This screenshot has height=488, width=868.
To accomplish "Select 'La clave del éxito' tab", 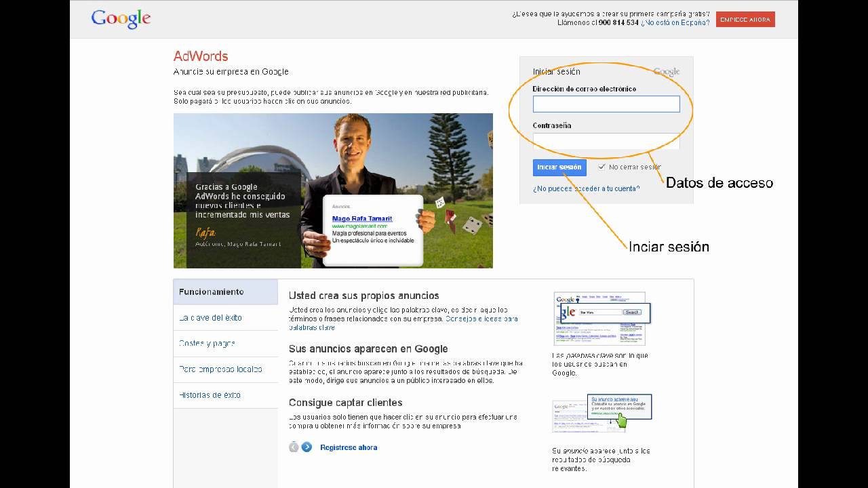I will (x=226, y=318).
